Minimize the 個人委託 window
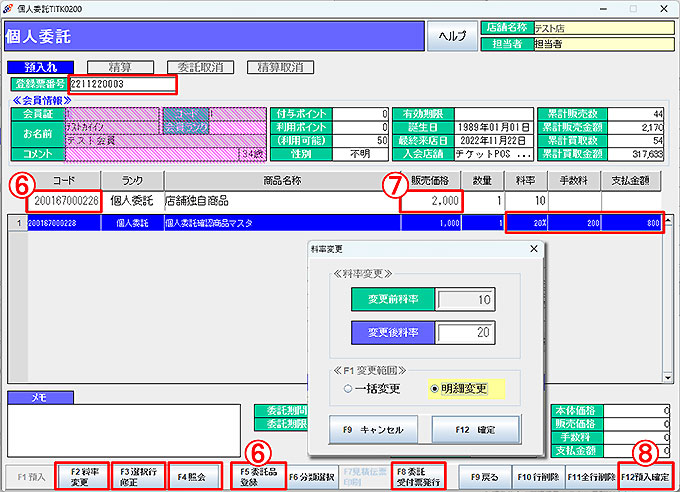This screenshot has width=680, height=492. [x=603, y=9]
